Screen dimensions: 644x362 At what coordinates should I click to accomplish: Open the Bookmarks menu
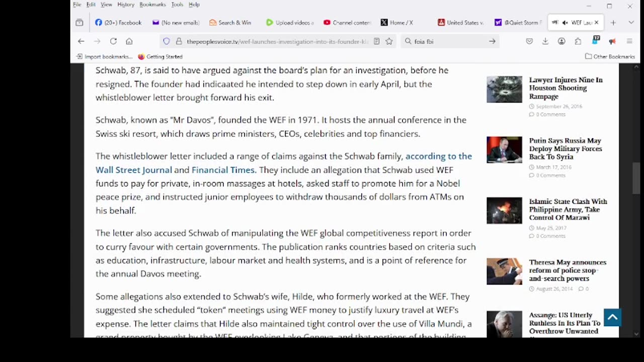[152, 5]
